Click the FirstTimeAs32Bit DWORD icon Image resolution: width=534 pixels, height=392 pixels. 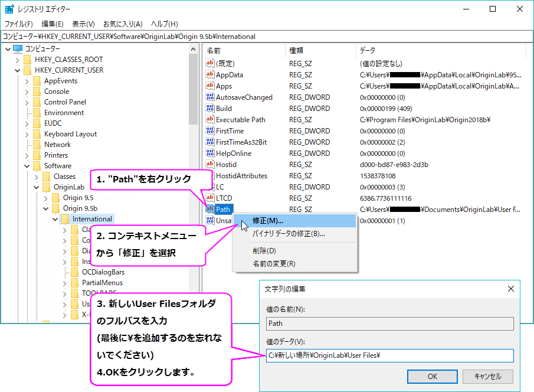point(210,142)
